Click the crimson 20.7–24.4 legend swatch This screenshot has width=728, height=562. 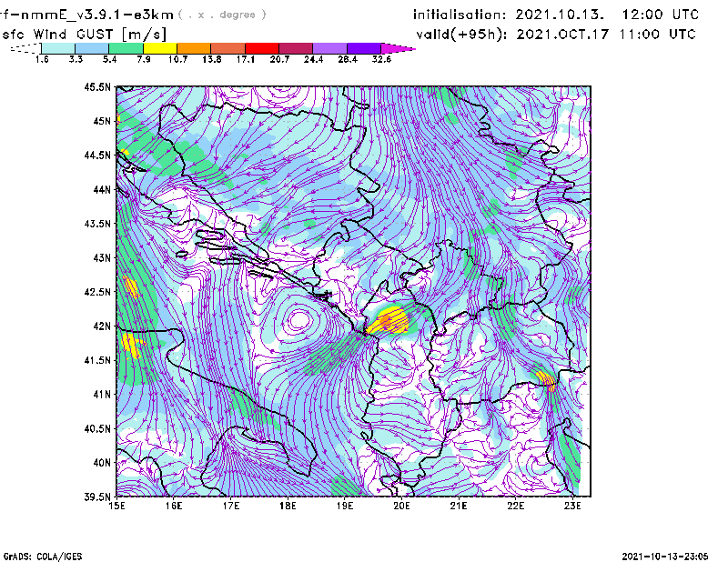point(296,48)
